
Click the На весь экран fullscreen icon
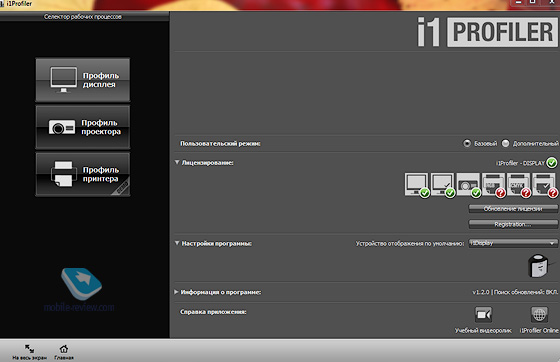point(29,348)
